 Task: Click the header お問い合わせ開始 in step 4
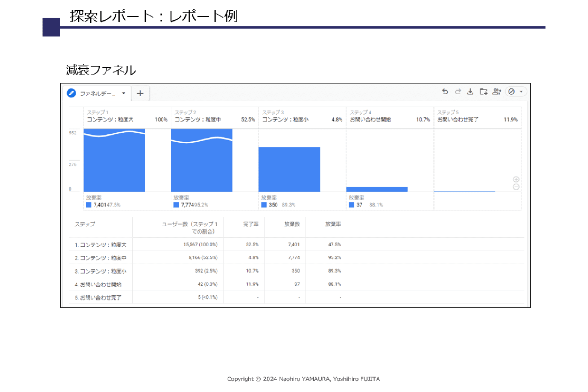click(x=371, y=120)
